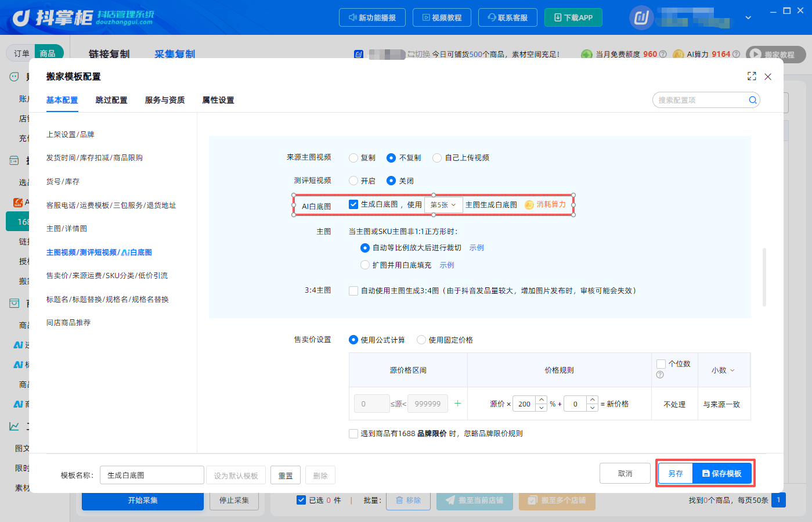812x522 pixels.
Task: Select 自动等比例放大后进行裁切 option
Action: 365,248
